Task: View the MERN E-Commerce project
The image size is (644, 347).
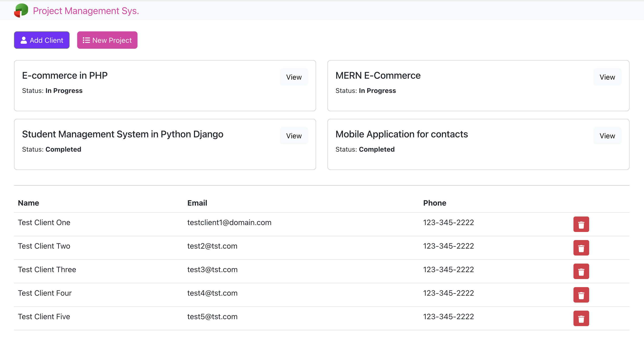Action: tap(607, 77)
